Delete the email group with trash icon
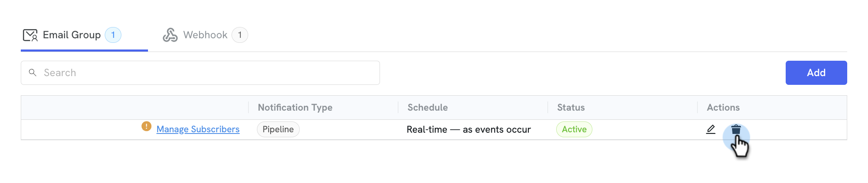The image size is (868, 183). point(736,130)
